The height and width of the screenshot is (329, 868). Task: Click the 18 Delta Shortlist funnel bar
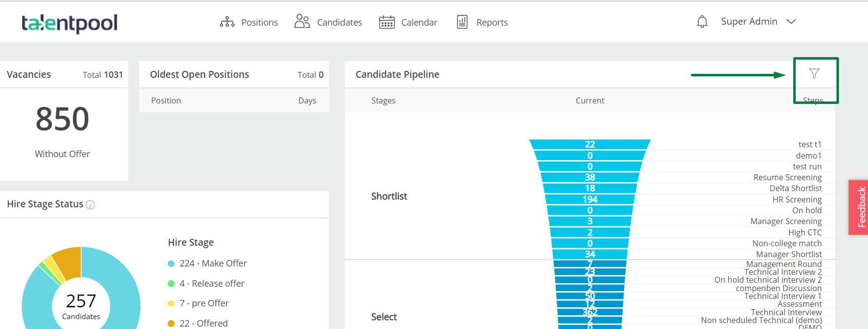coord(590,188)
